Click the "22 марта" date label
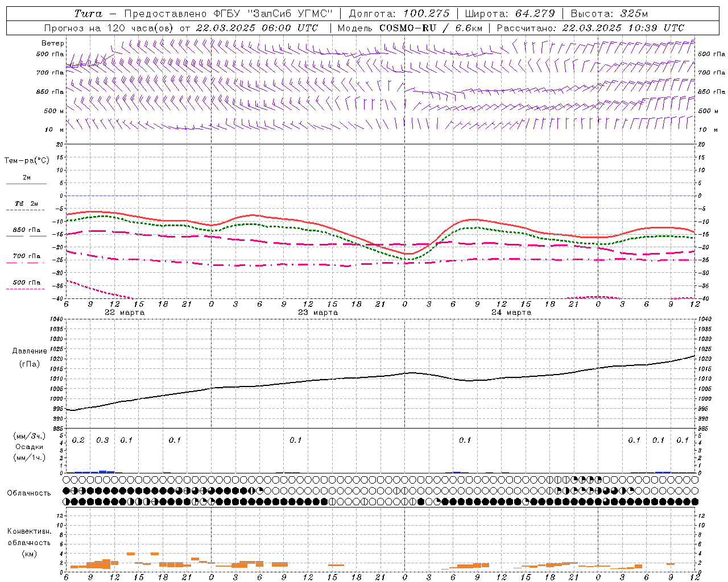 click(125, 313)
